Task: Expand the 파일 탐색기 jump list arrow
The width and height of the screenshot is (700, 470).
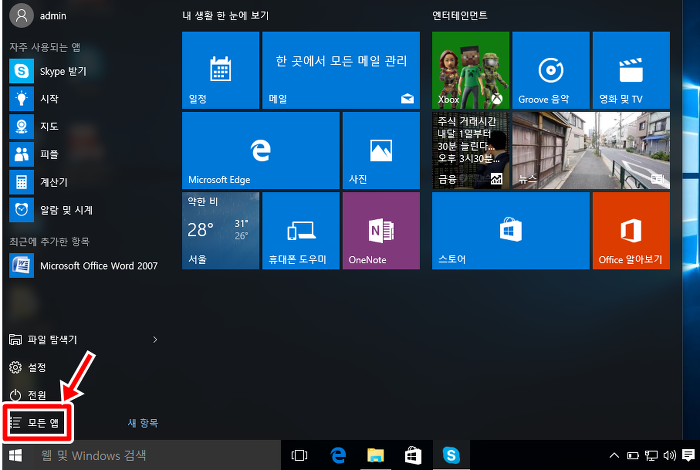Action: point(155,340)
